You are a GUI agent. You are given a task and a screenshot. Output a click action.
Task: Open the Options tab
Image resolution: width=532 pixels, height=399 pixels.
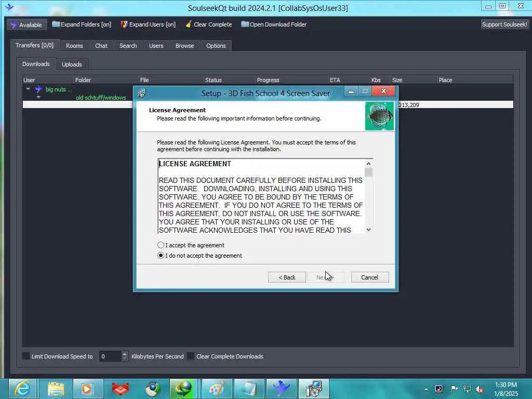point(216,46)
